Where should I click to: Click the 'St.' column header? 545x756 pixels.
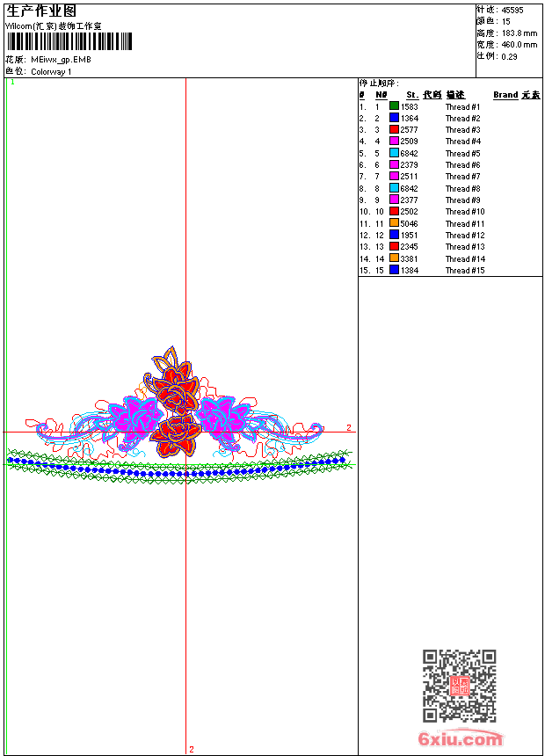(412, 95)
